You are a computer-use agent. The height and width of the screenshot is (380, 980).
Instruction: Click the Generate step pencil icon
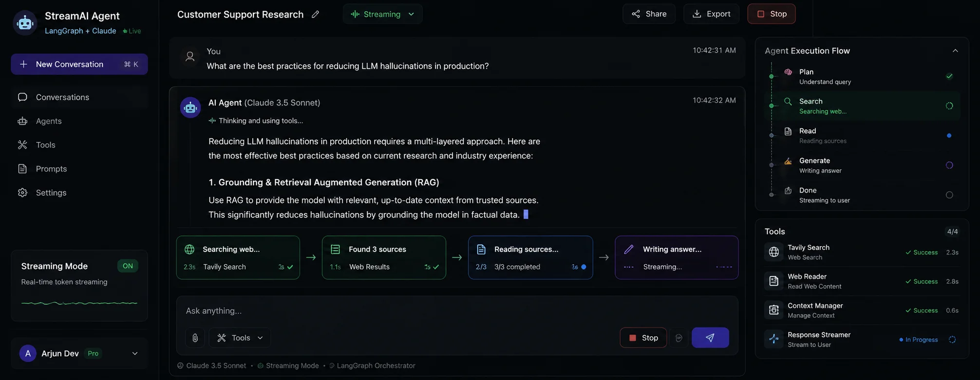tap(788, 161)
